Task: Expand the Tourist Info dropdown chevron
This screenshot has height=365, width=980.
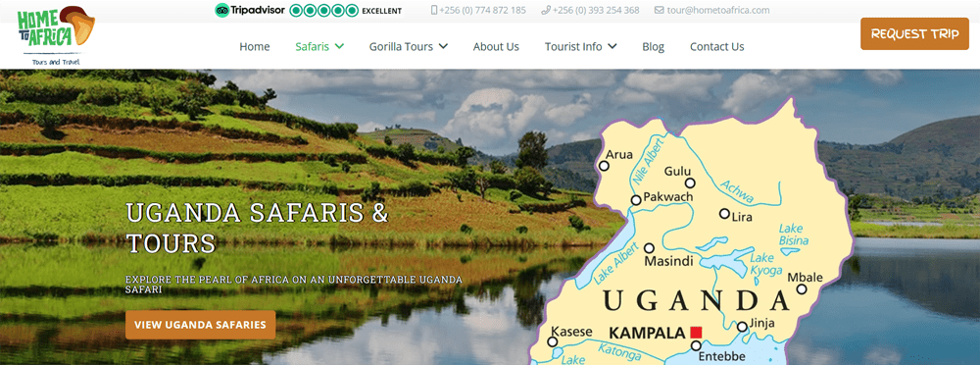Action: pos(612,46)
